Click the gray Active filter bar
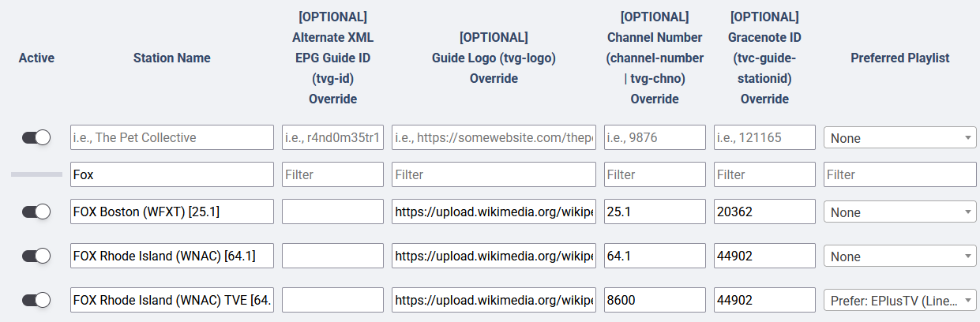 (36, 174)
